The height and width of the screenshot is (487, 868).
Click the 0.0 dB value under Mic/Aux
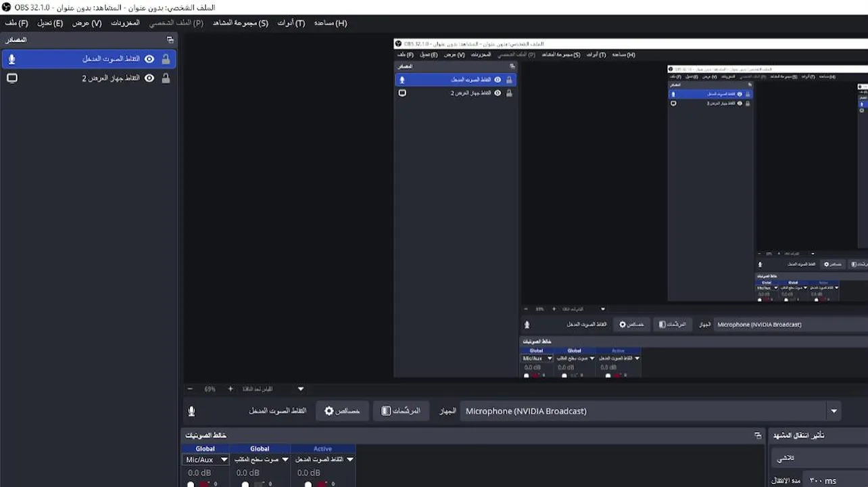(x=199, y=473)
